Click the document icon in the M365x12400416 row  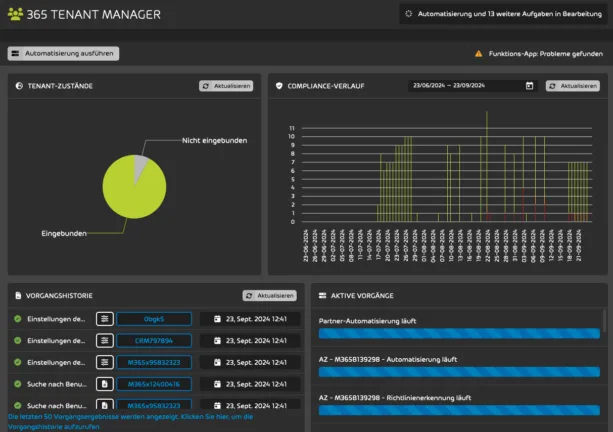pos(104,383)
